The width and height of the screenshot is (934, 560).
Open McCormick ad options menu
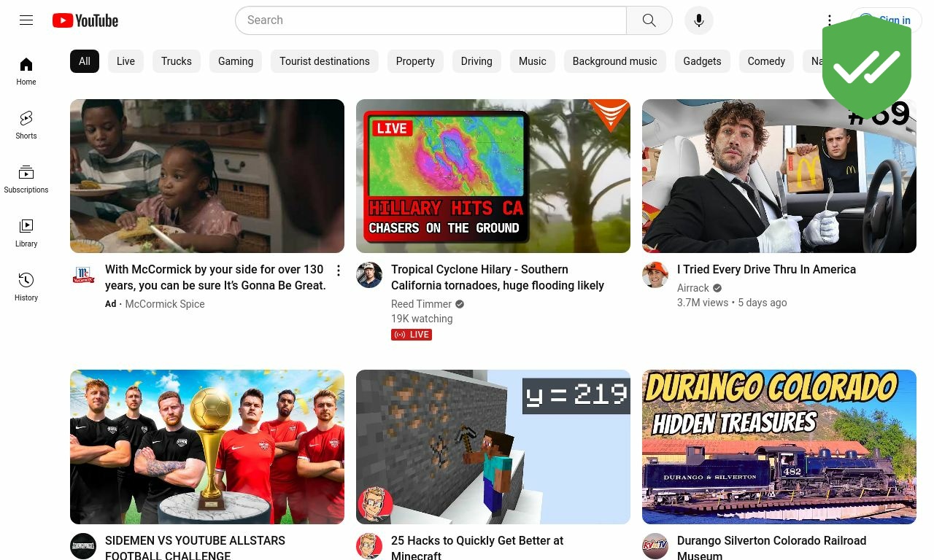(339, 271)
